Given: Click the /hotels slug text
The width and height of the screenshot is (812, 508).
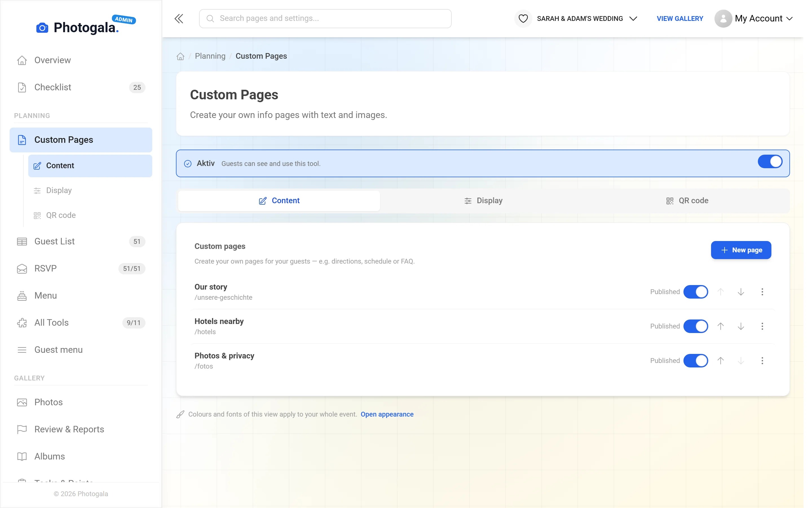Looking at the screenshot, I should click(205, 332).
